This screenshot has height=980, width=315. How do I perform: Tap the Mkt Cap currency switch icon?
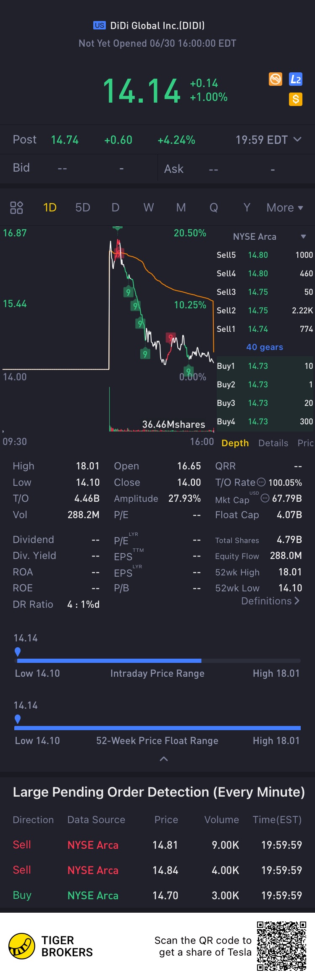tap(265, 498)
